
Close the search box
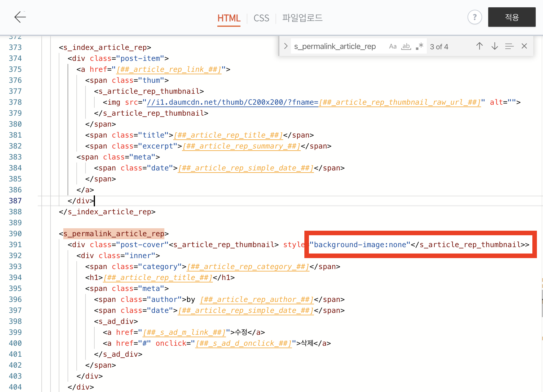point(524,46)
